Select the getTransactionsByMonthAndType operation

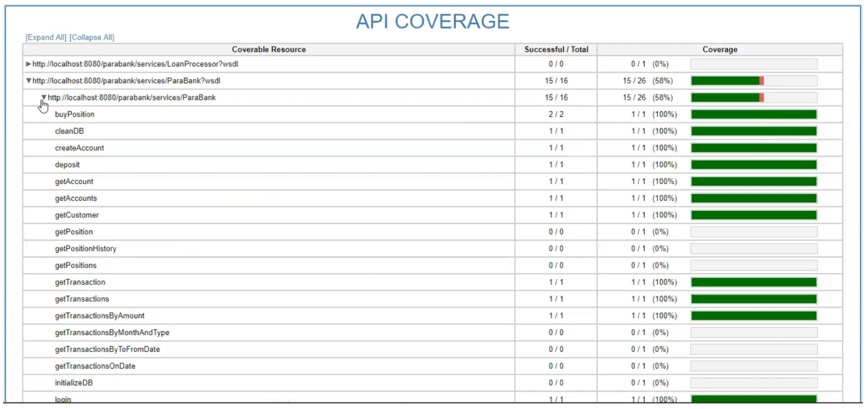(x=112, y=333)
